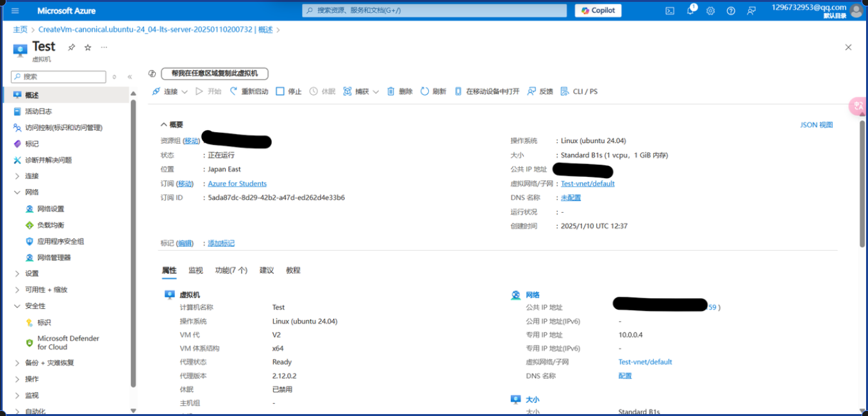
Task: Open Application security groups (应用程序安全组)
Action: [60, 242]
